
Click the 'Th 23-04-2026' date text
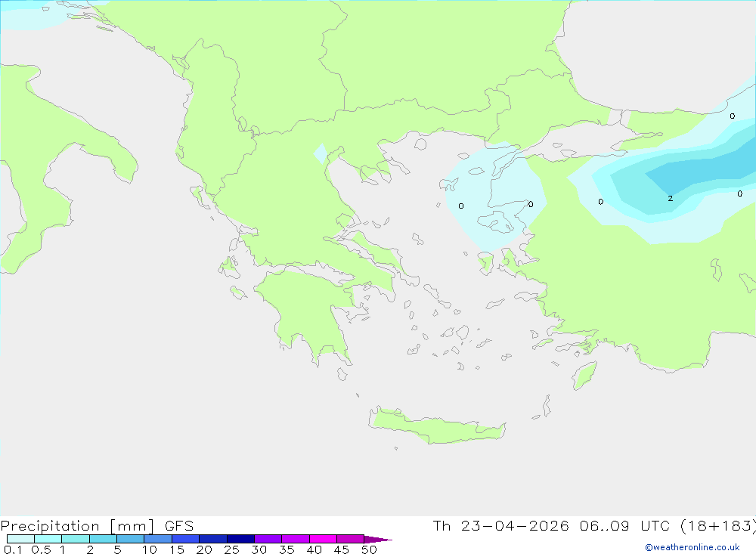pyautogui.click(x=500, y=525)
